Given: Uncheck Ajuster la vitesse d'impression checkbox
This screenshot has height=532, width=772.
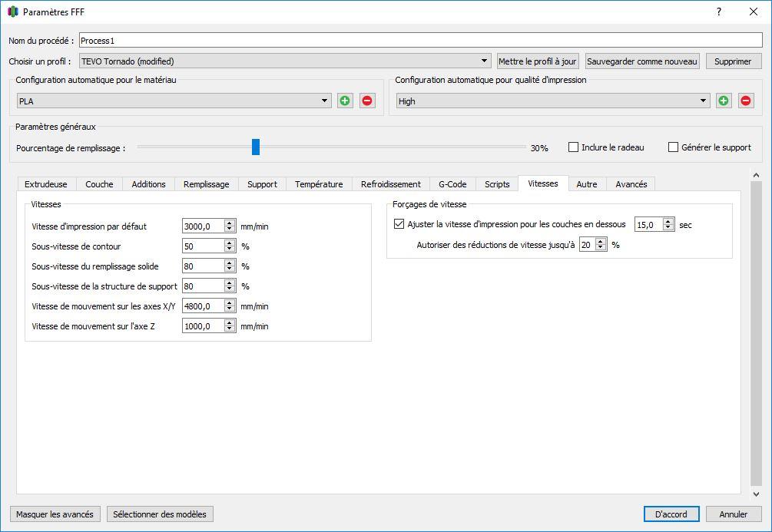Looking at the screenshot, I should (x=399, y=224).
